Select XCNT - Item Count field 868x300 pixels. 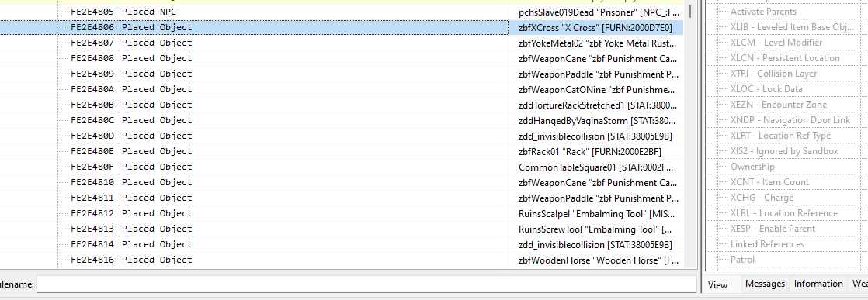tap(769, 181)
